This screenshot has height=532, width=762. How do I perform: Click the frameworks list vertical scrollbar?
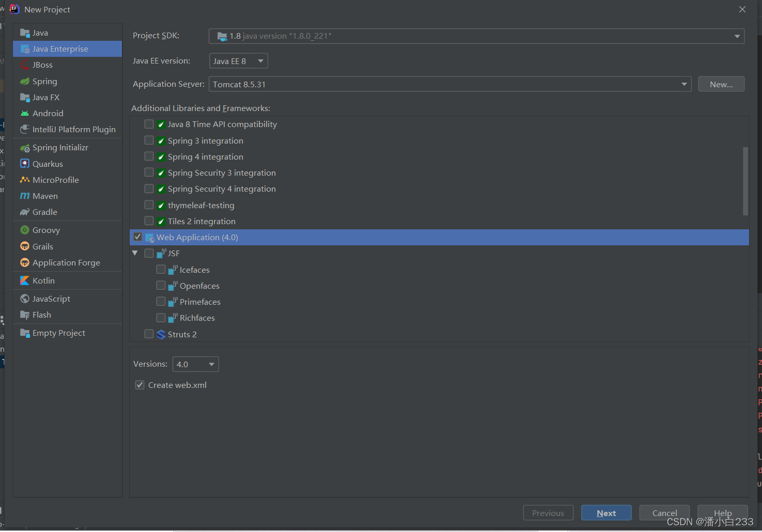pos(745,181)
